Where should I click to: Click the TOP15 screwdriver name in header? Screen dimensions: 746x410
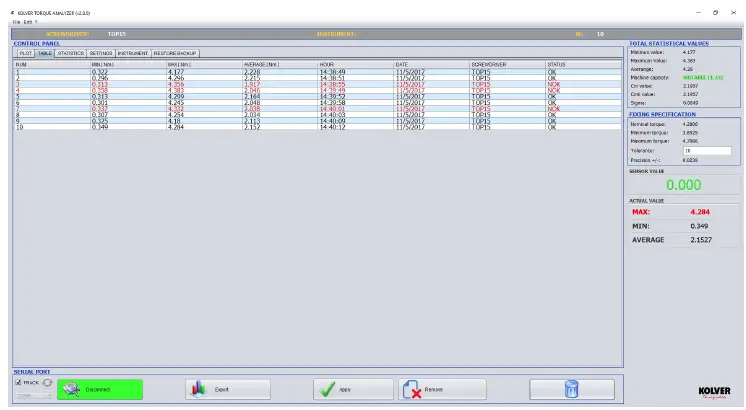tap(117, 34)
